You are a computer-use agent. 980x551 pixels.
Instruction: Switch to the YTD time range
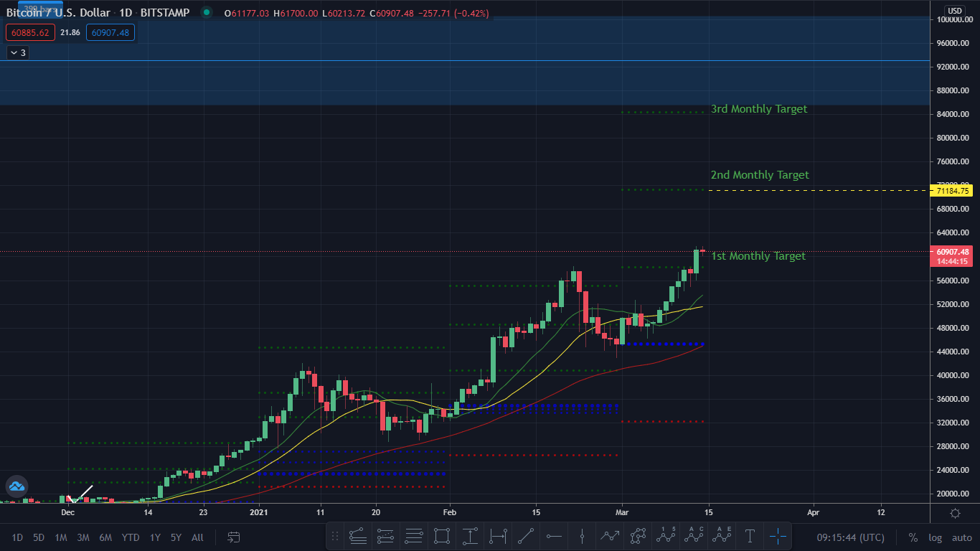(131, 537)
